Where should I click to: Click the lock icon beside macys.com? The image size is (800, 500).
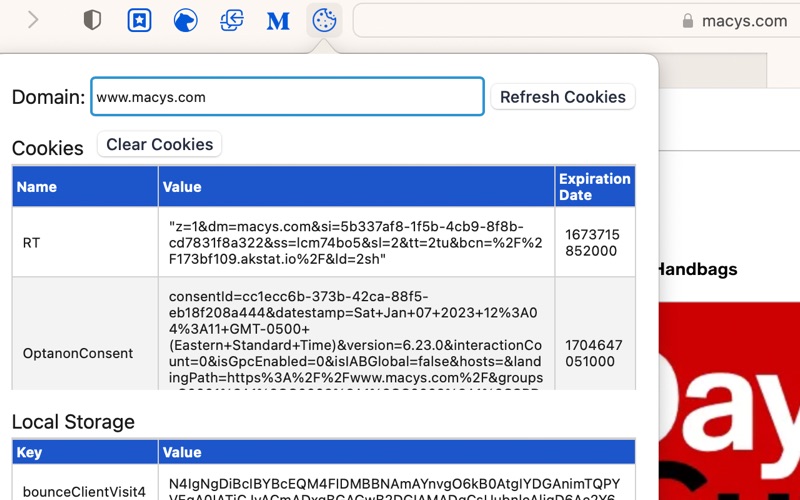click(687, 20)
